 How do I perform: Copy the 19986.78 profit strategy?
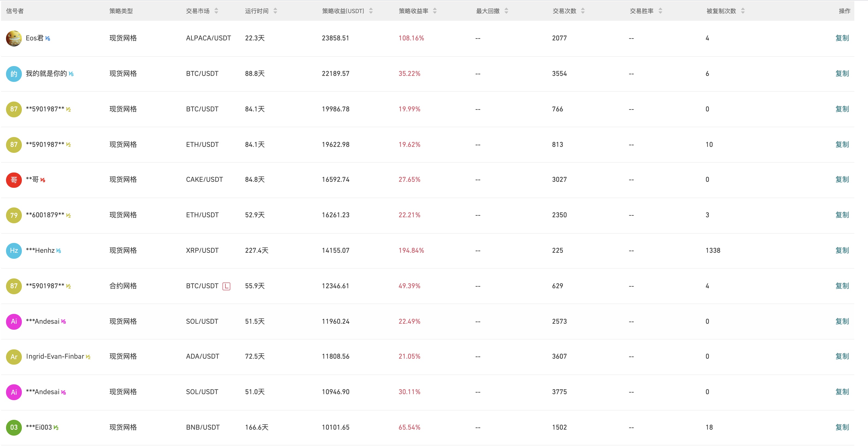pos(842,109)
